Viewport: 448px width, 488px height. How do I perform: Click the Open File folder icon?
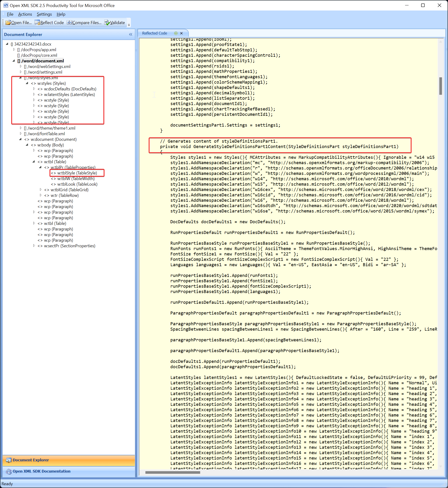[x=8, y=23]
